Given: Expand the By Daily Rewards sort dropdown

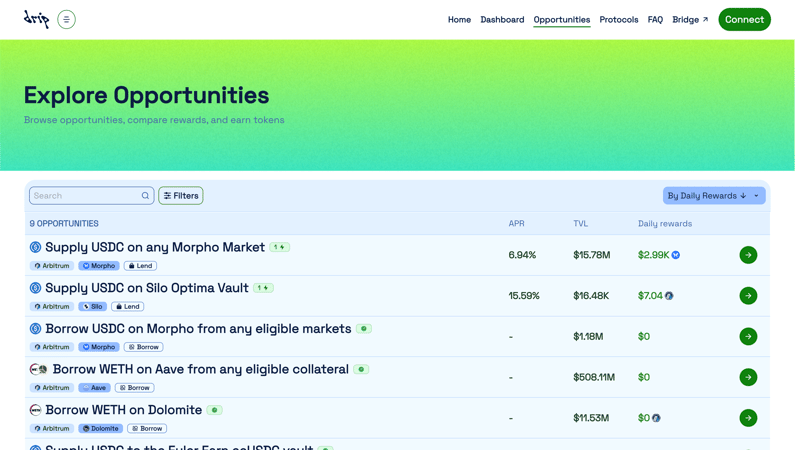Looking at the screenshot, I should point(756,196).
